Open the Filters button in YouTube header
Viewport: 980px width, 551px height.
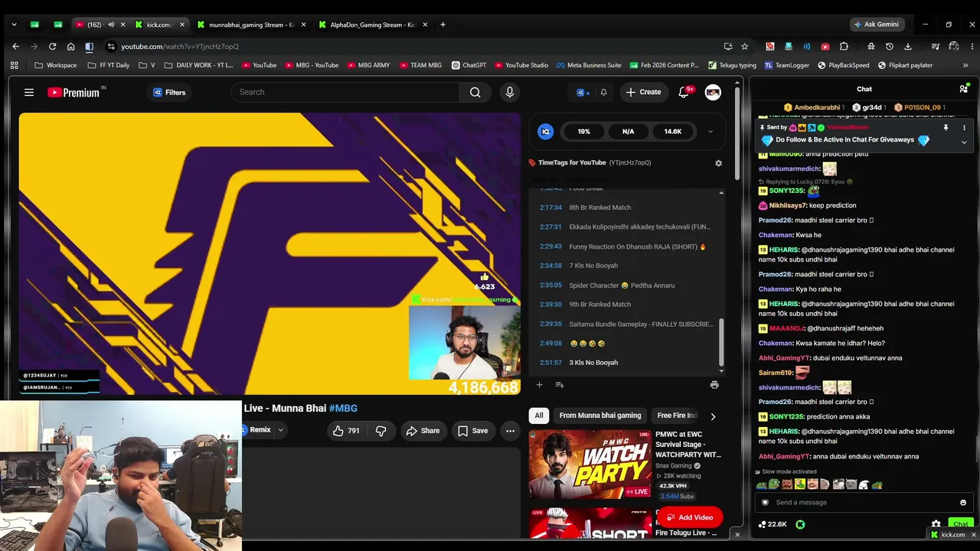(x=169, y=93)
